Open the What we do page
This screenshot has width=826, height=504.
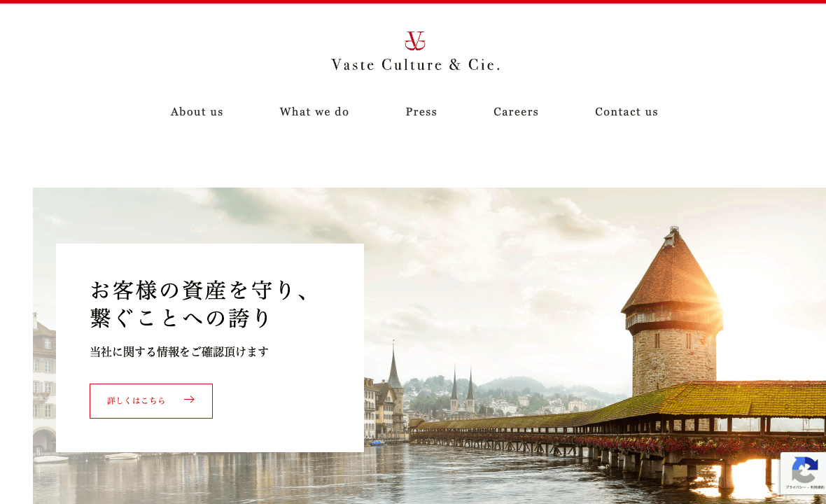coord(314,111)
